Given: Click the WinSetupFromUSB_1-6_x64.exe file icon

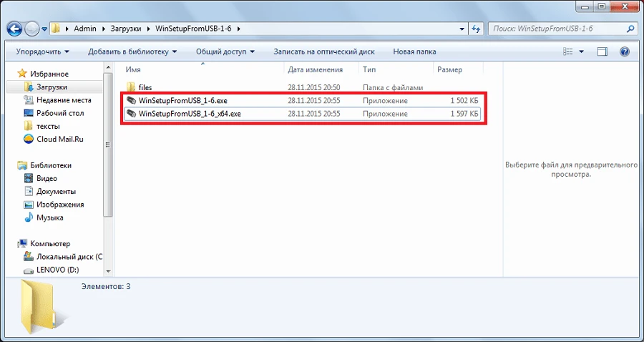Looking at the screenshot, I should coord(131,113).
